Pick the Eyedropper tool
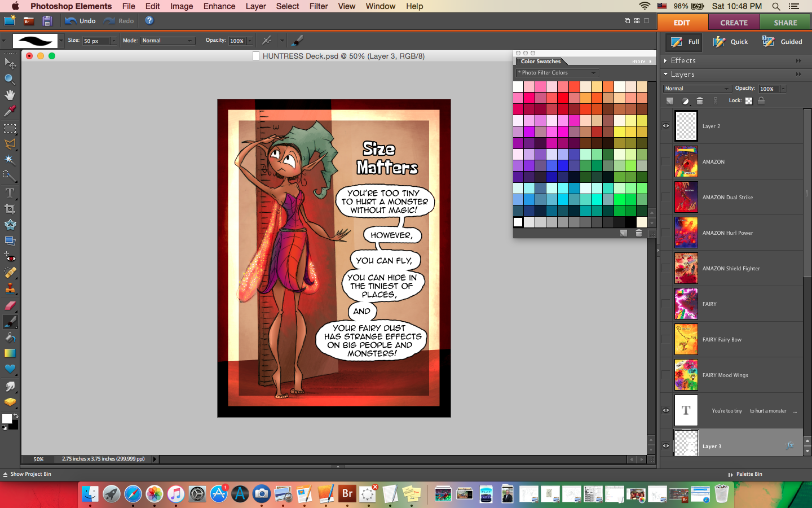 click(x=10, y=111)
